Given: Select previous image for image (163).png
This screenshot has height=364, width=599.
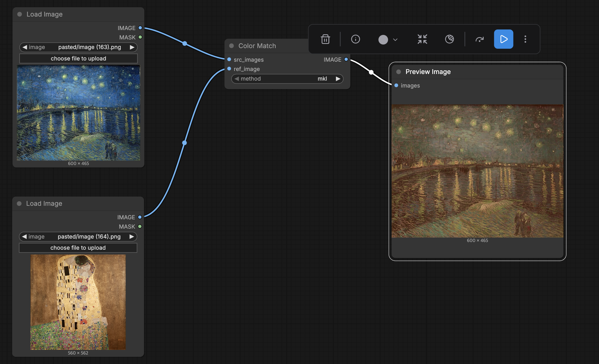Looking at the screenshot, I should [25, 47].
